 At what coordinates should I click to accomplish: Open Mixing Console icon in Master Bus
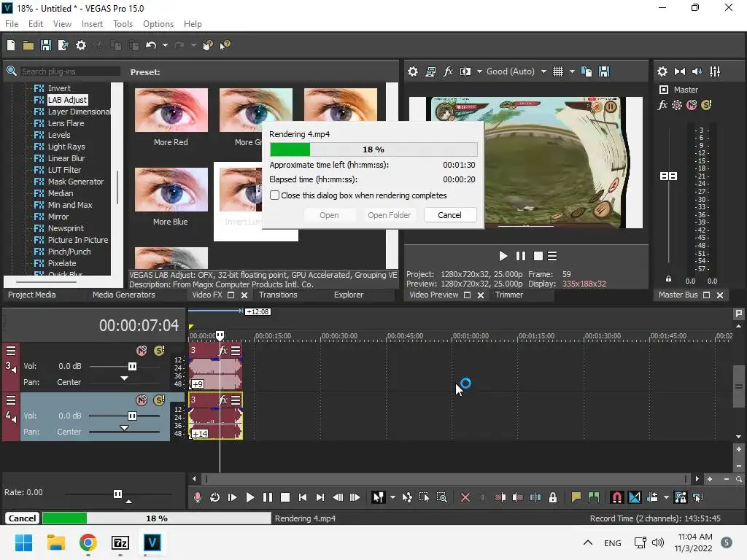point(715,71)
